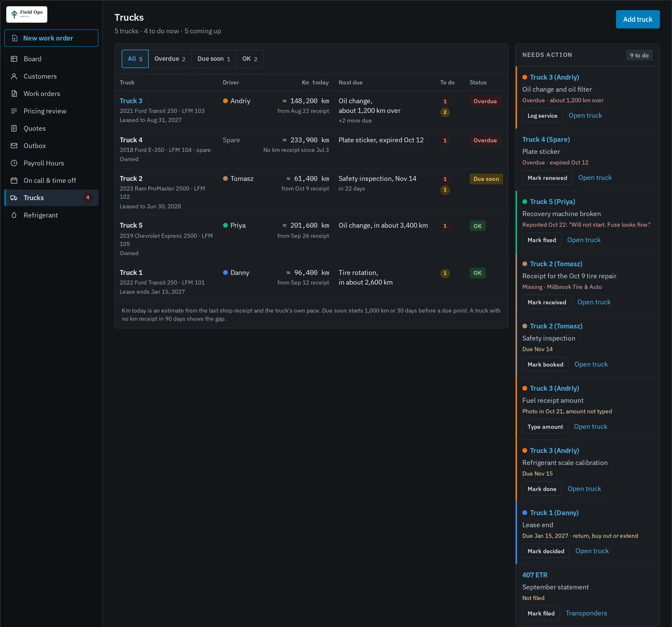672x627 pixels.
Task: Mark refrigerant scale calibration done
Action: (x=542, y=489)
